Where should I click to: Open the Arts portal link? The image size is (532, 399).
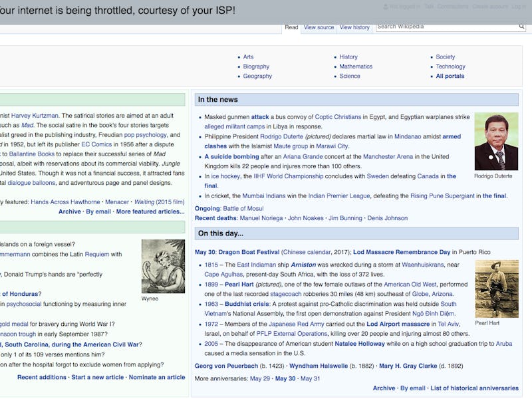click(x=248, y=57)
